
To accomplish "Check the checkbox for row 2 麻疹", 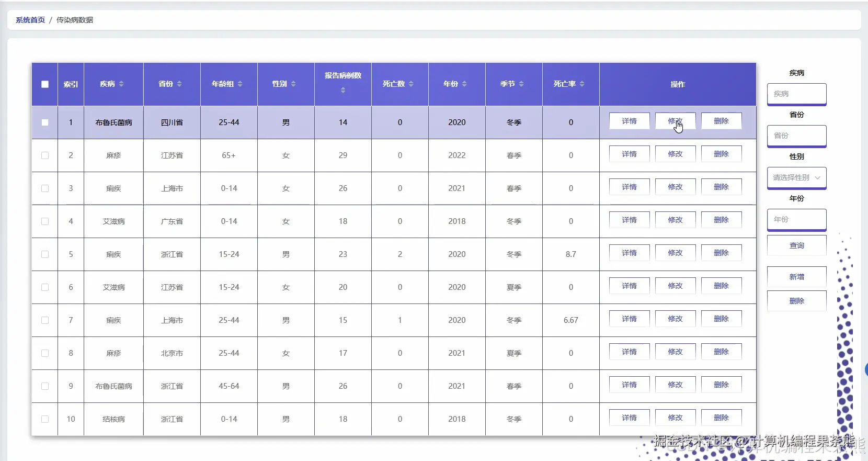I will tap(45, 155).
